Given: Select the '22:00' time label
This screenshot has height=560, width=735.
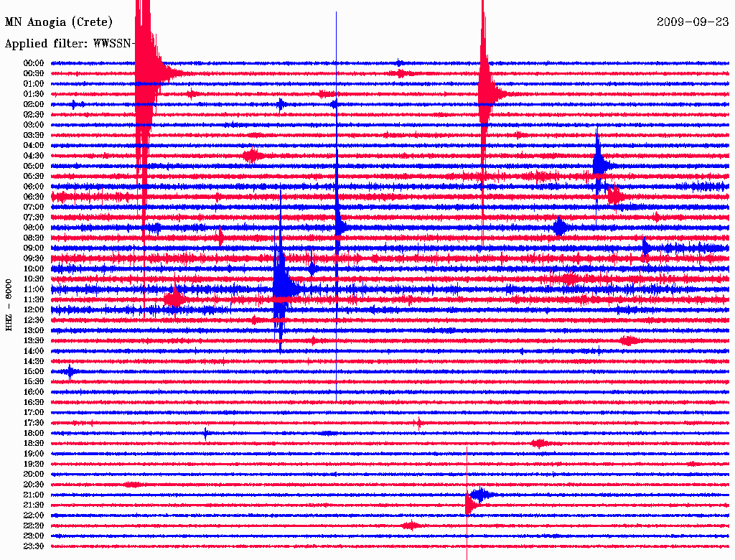Looking at the screenshot, I should click(x=34, y=515).
